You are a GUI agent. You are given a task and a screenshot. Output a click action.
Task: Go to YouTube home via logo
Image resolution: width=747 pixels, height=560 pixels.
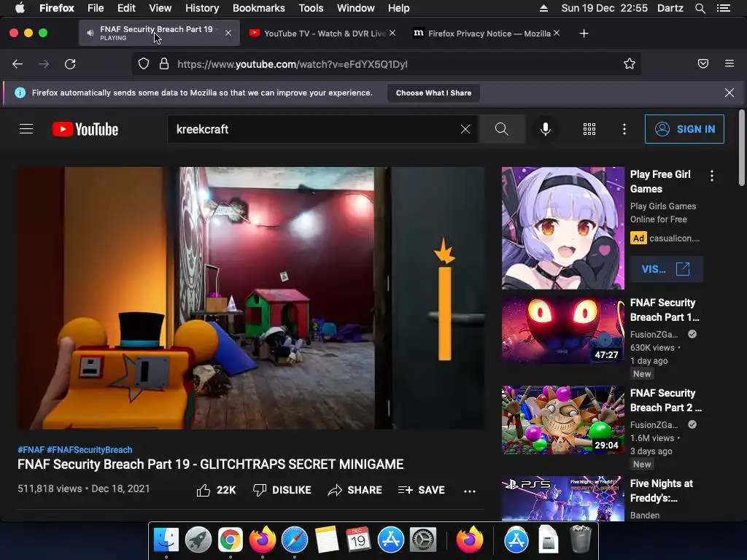tap(85, 129)
